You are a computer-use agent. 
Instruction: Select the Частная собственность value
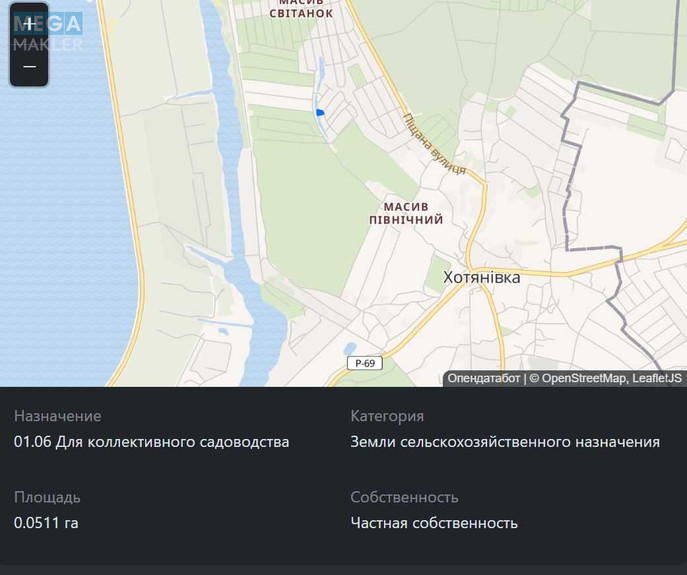click(434, 523)
